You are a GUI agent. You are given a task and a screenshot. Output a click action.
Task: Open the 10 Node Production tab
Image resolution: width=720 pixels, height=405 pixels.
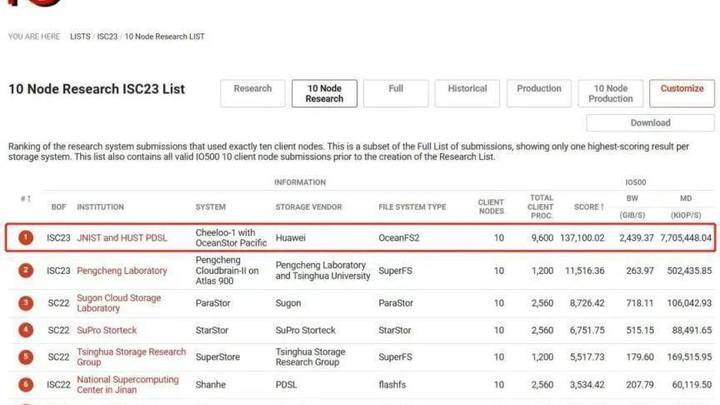(610, 93)
